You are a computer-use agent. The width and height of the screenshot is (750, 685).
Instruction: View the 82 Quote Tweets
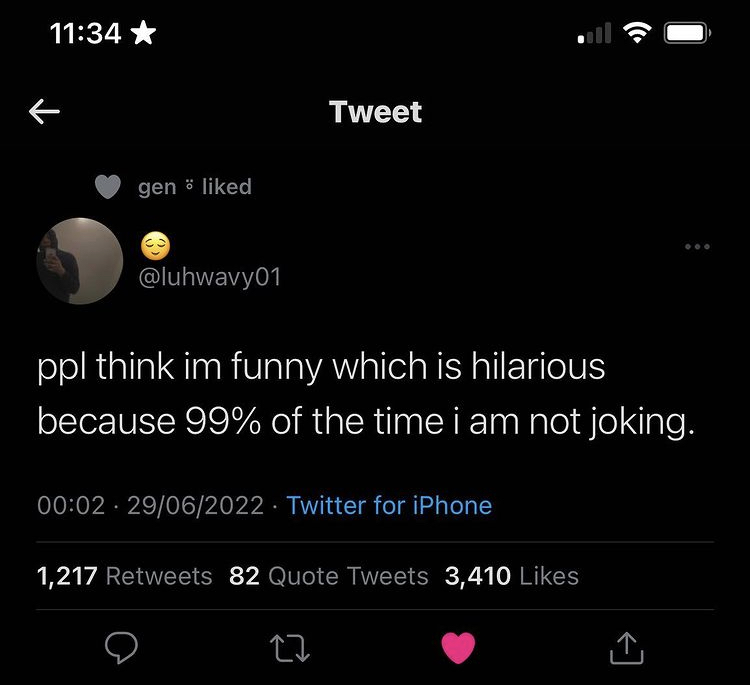[x=329, y=576]
